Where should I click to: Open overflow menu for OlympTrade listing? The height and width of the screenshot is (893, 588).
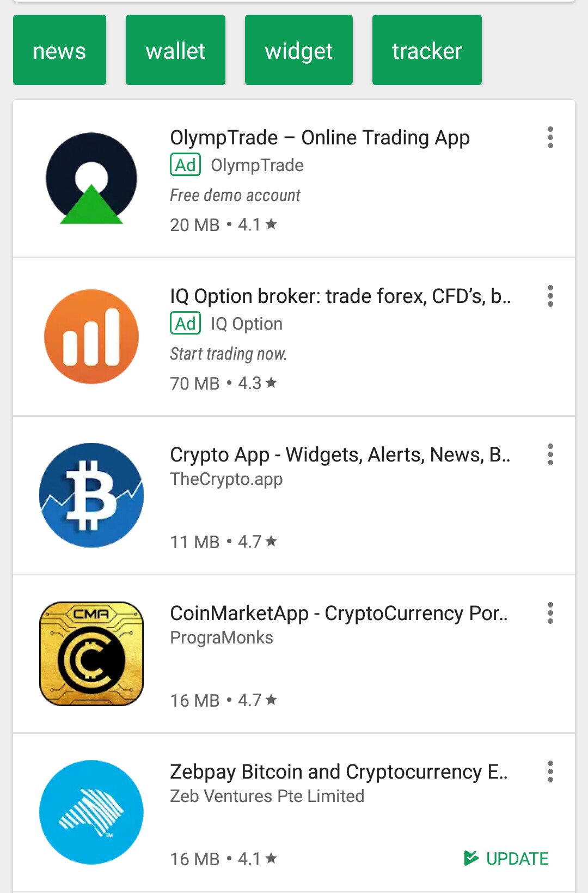tap(550, 137)
